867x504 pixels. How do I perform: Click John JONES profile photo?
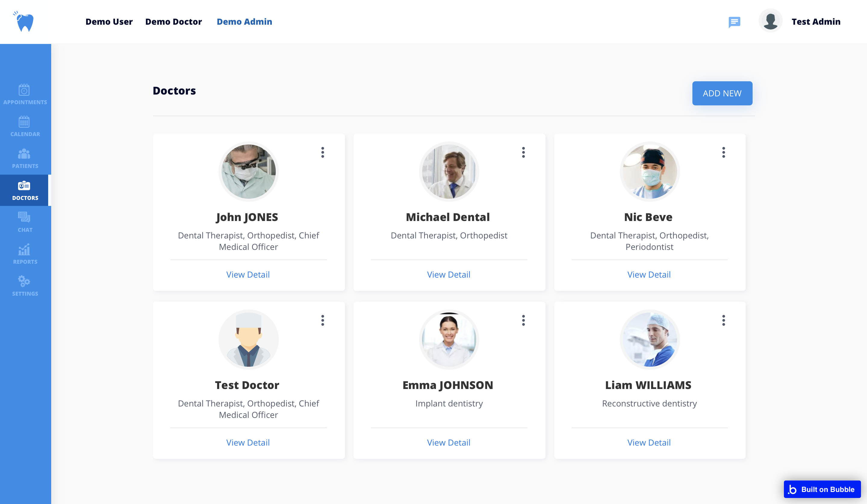click(x=248, y=172)
